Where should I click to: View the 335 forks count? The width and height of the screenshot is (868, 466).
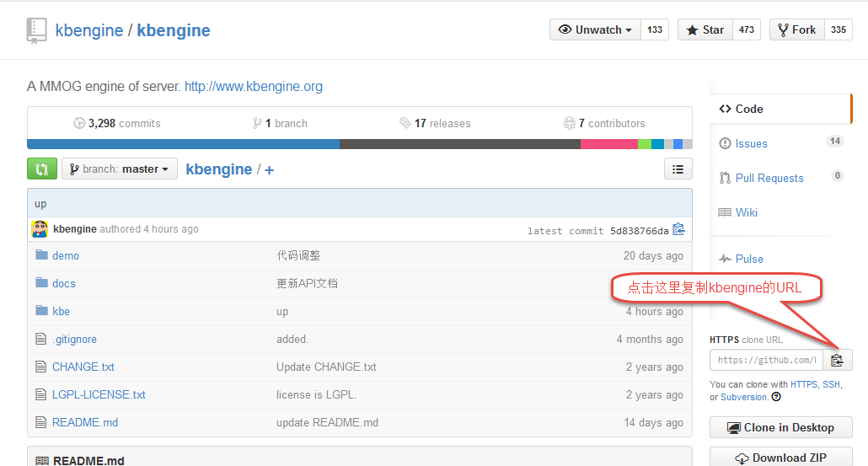(x=839, y=29)
